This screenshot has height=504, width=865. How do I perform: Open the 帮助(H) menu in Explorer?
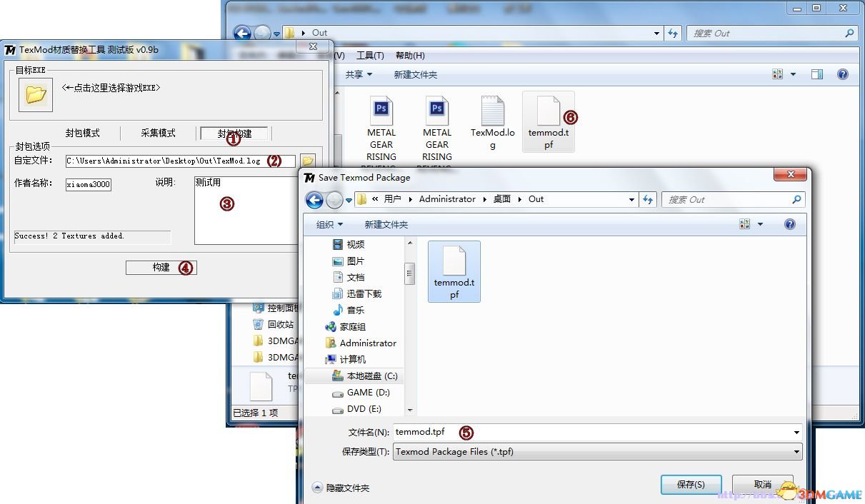pyautogui.click(x=410, y=56)
